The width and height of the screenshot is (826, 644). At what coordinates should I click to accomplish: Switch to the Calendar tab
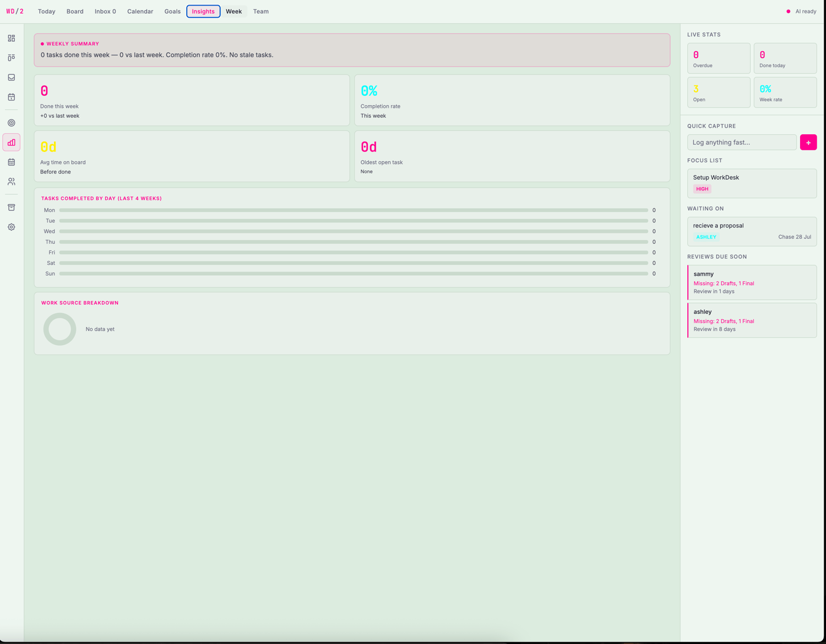click(x=140, y=12)
